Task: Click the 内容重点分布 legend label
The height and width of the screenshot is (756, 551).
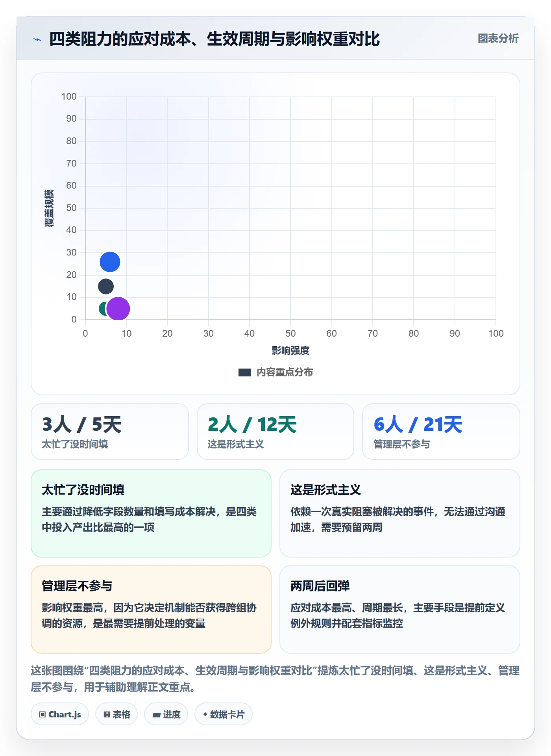Action: (x=285, y=372)
